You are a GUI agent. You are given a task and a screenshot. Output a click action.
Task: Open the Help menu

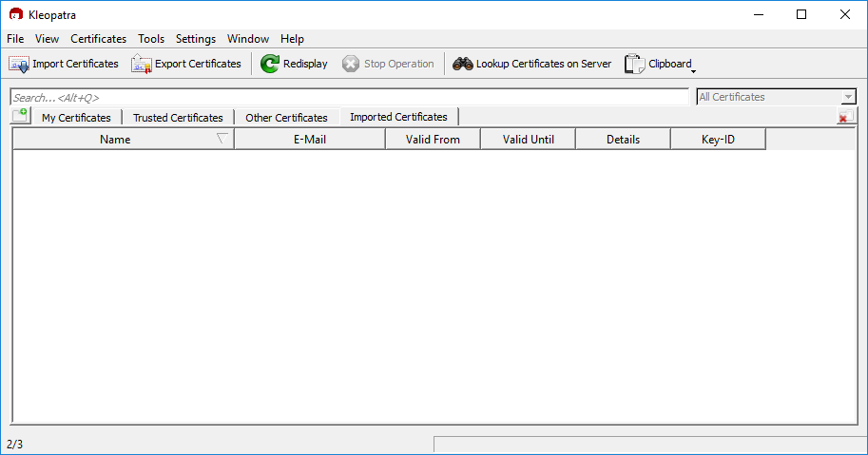pos(292,39)
